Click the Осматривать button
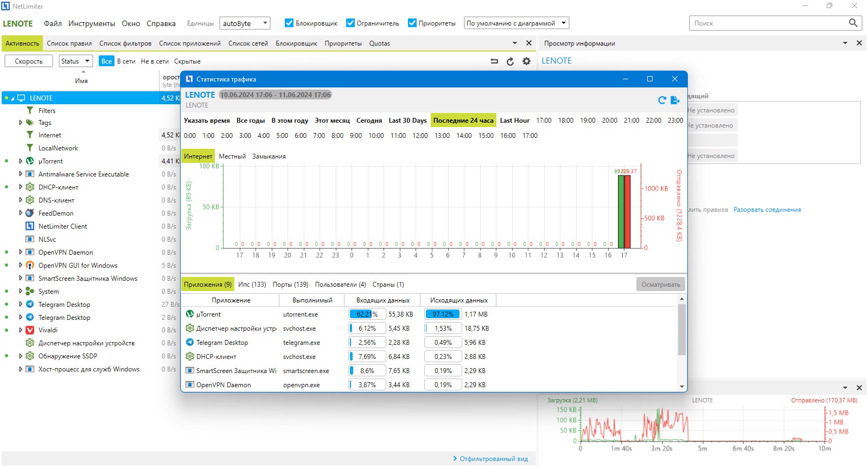This screenshot has height=467, width=868. [x=661, y=285]
